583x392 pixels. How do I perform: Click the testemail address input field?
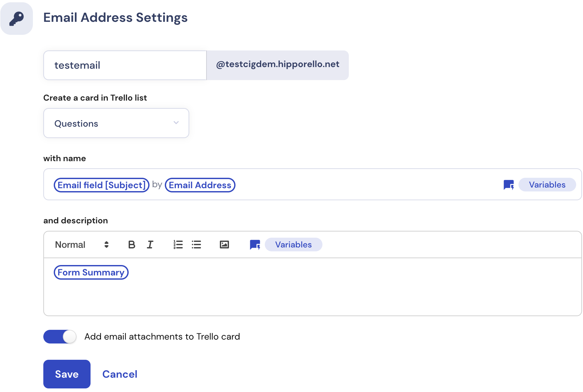(x=125, y=65)
